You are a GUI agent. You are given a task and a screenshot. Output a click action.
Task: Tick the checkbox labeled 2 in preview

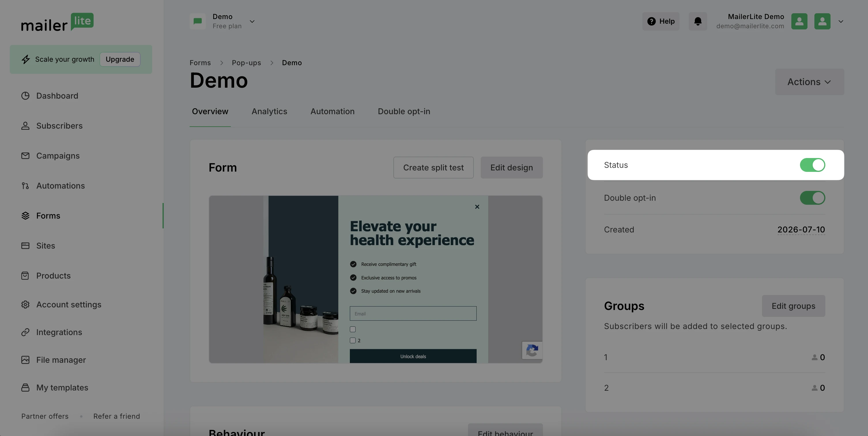pos(353,341)
